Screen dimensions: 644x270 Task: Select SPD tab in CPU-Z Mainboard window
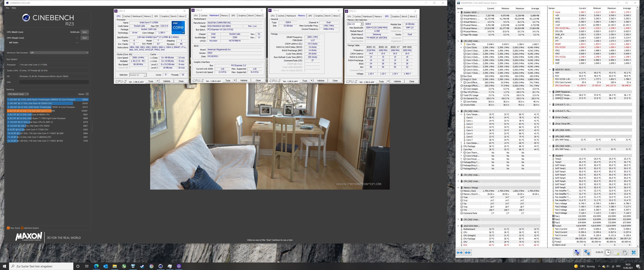click(x=233, y=16)
